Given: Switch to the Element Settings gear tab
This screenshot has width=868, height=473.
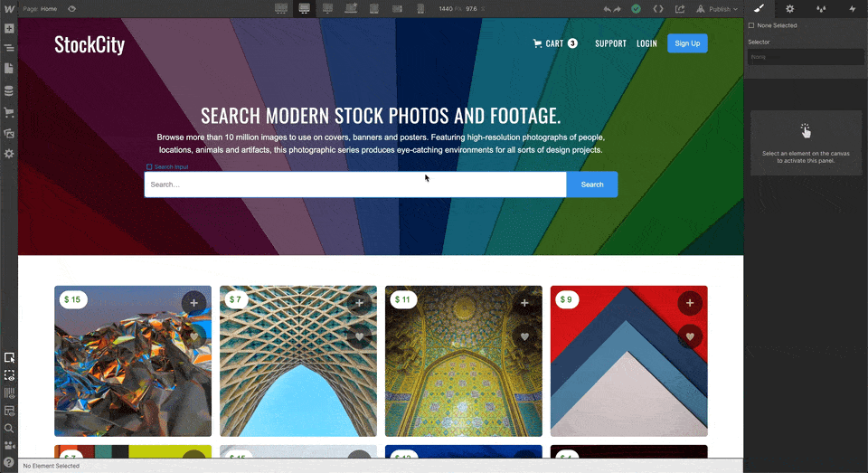Looking at the screenshot, I should 790,8.
